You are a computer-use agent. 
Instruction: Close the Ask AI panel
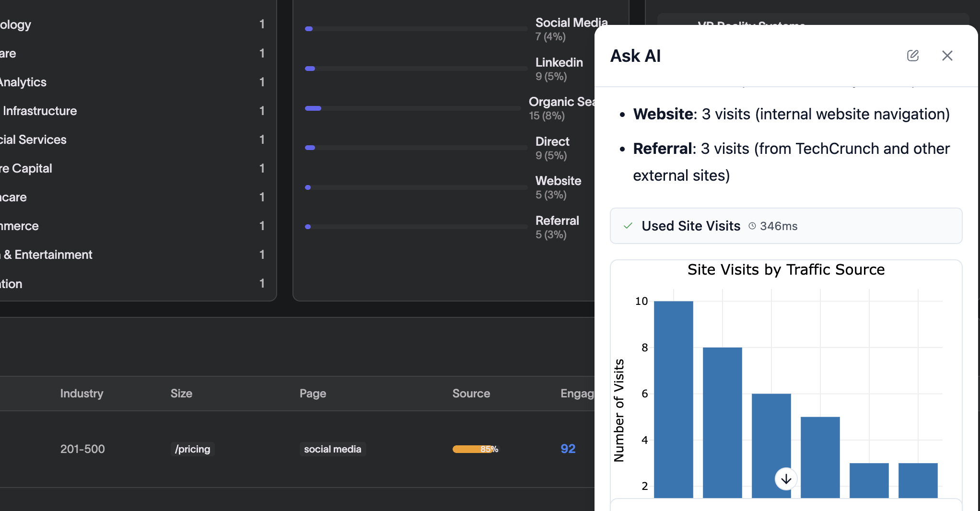tap(947, 56)
